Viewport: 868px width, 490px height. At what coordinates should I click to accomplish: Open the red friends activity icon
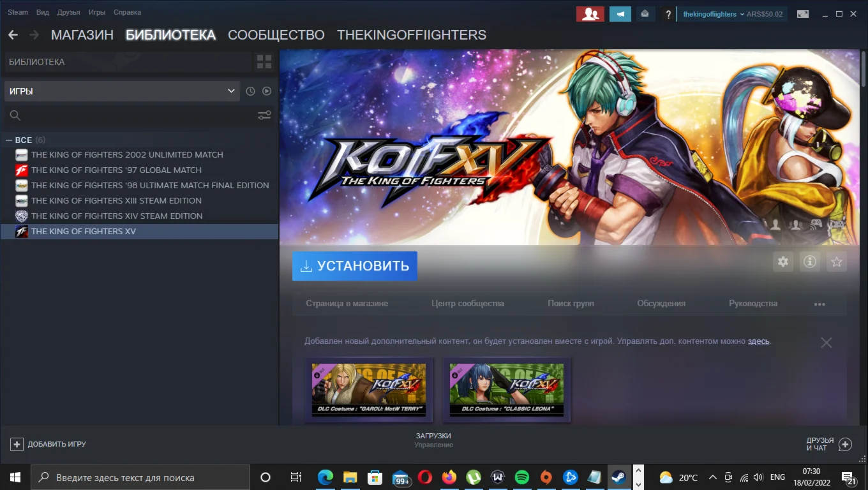[x=590, y=14]
